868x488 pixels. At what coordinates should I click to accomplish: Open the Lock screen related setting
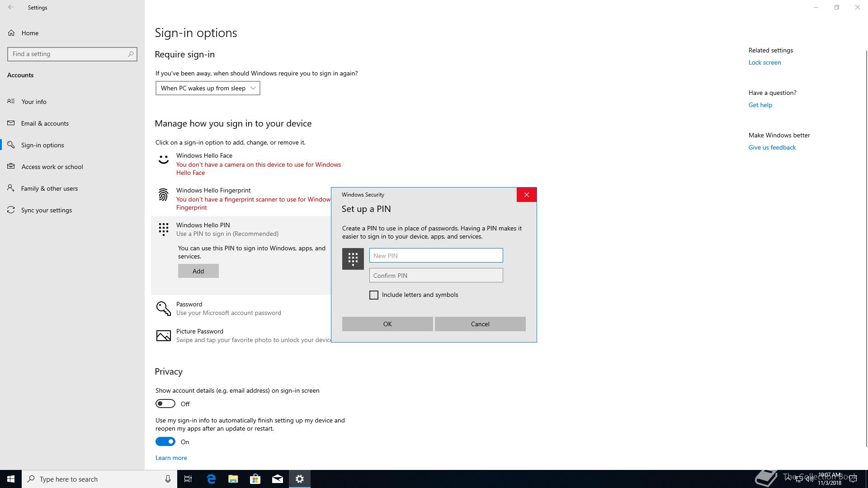pyautogui.click(x=765, y=62)
